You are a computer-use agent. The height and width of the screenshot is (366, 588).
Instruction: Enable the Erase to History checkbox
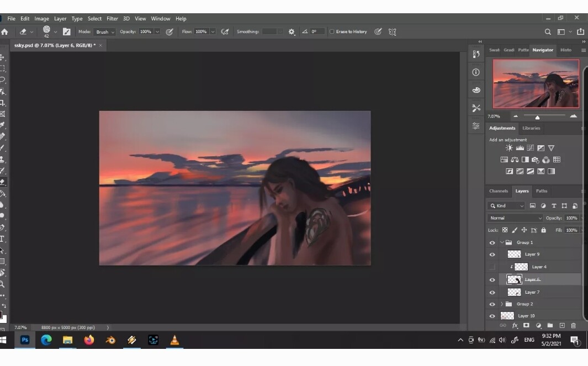[x=332, y=32]
